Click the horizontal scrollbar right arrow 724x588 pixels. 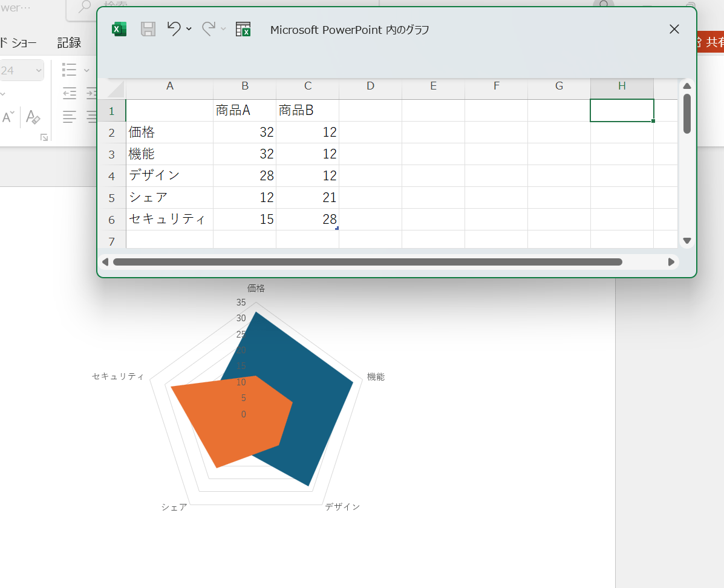[671, 262]
